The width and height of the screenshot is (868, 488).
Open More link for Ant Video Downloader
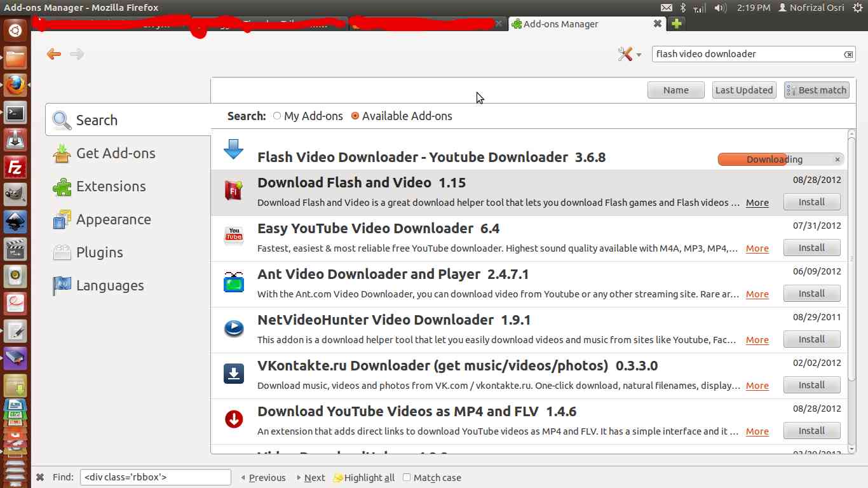click(x=757, y=294)
